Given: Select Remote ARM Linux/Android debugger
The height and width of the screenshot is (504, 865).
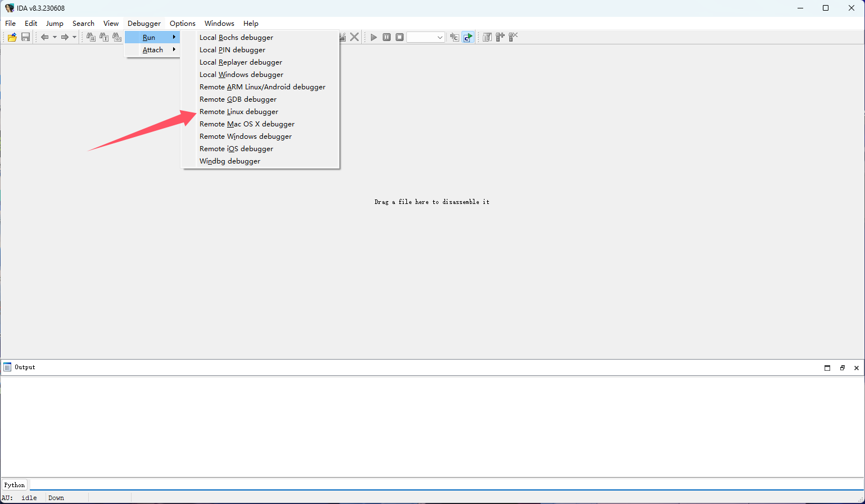Looking at the screenshot, I should (261, 87).
